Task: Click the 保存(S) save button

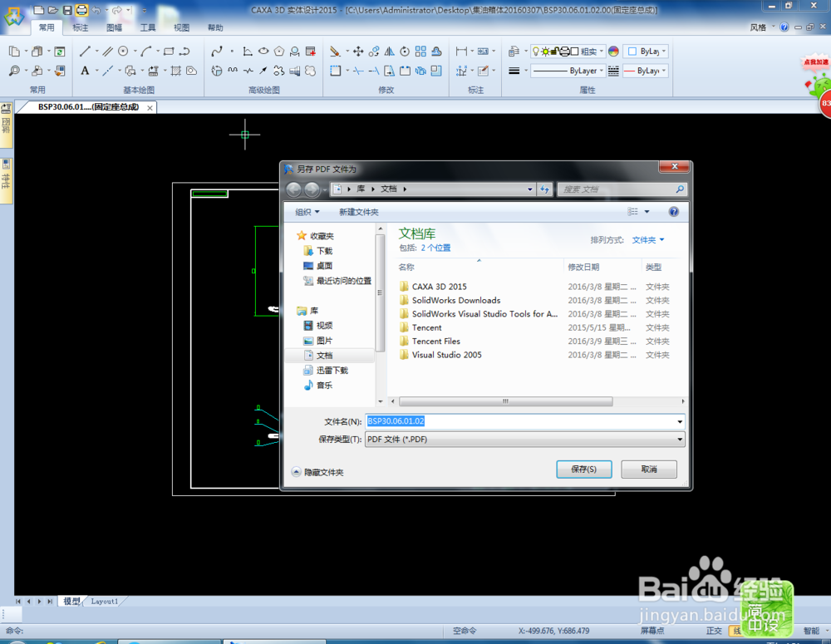Action: click(x=584, y=469)
